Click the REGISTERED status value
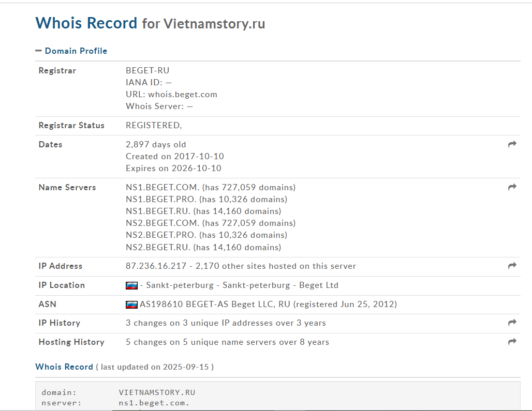Viewport: 532px width, 411px height. [x=154, y=125]
